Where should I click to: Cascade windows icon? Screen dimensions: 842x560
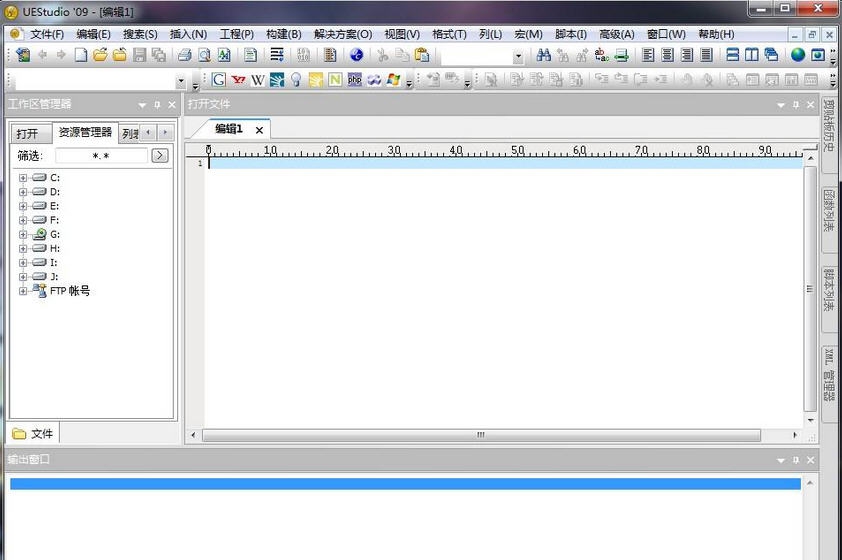coord(772,55)
